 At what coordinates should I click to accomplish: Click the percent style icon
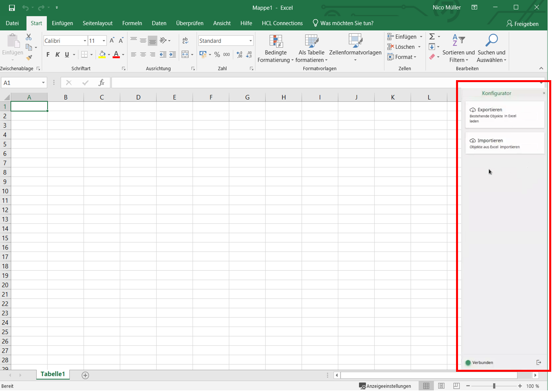(217, 54)
